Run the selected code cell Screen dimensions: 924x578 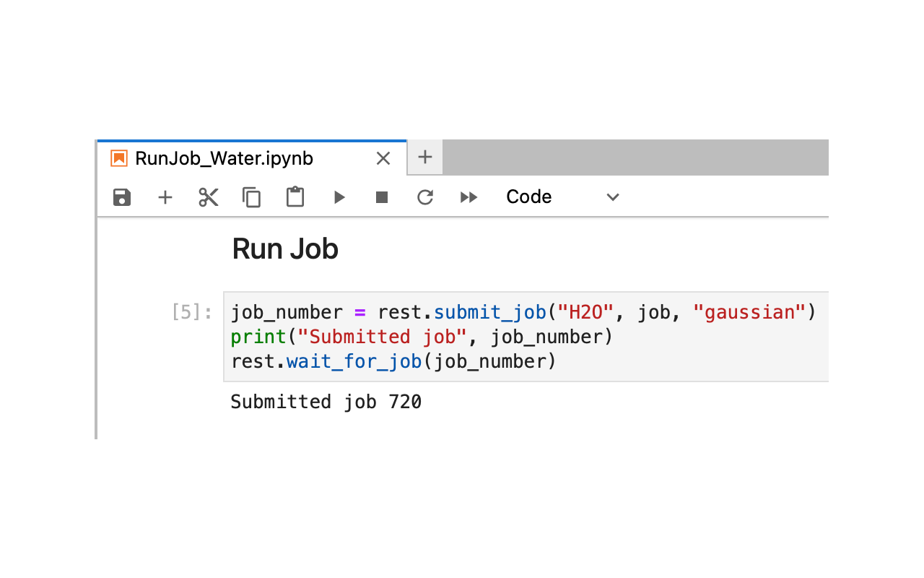click(339, 197)
